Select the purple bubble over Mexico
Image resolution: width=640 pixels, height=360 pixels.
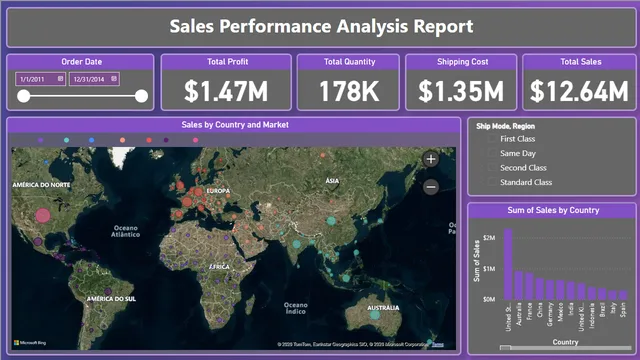pyautogui.click(x=38, y=242)
